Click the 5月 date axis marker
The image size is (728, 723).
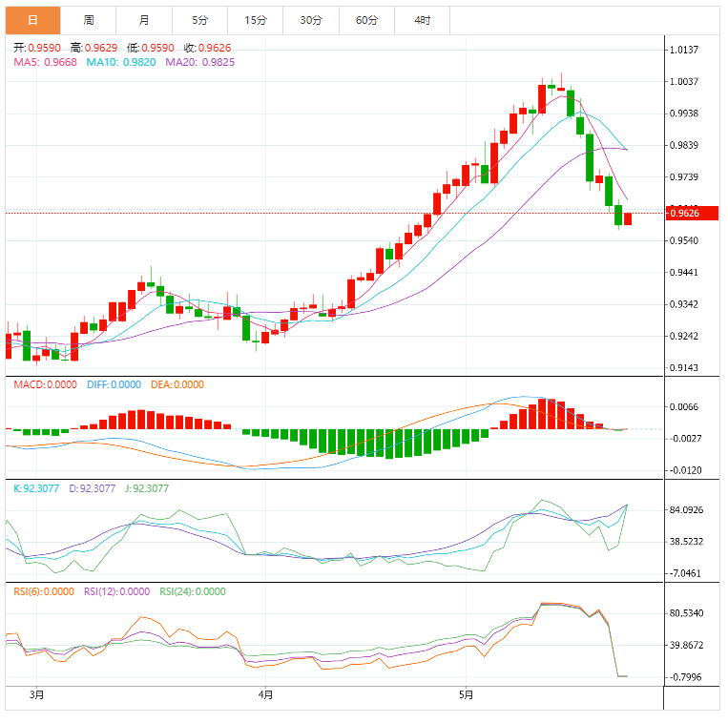coord(467,694)
